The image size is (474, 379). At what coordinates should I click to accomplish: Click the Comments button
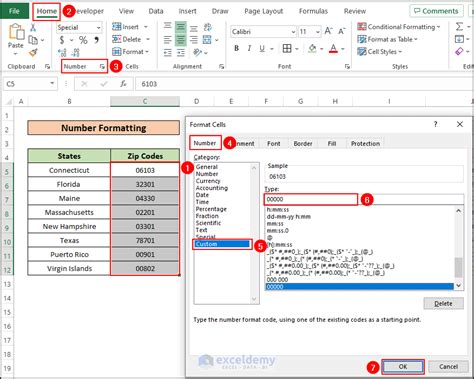point(436,11)
